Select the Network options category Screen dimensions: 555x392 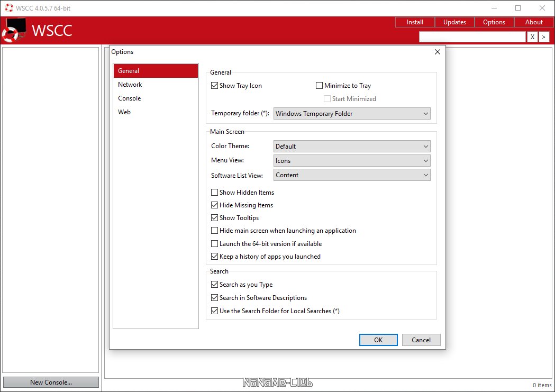[x=130, y=85]
